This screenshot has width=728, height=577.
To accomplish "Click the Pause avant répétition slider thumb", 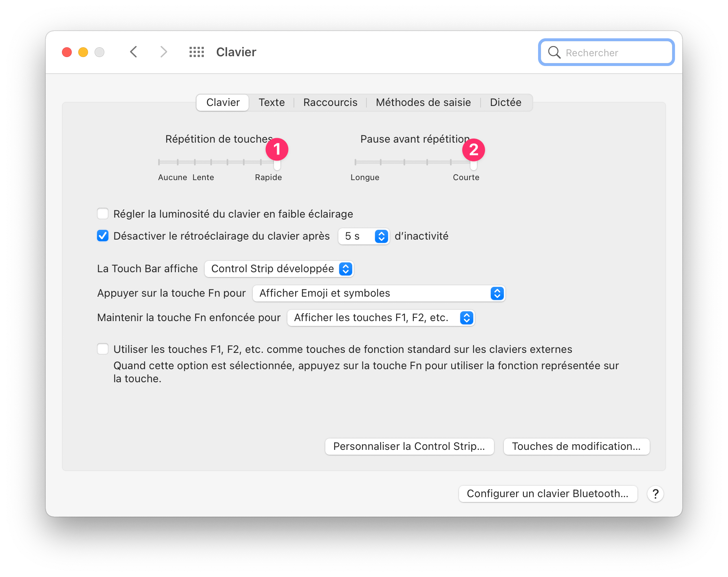I will (x=474, y=164).
